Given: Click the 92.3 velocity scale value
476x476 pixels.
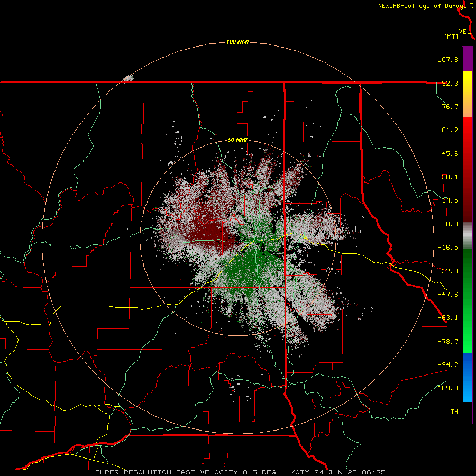Looking at the screenshot, I should [450, 83].
